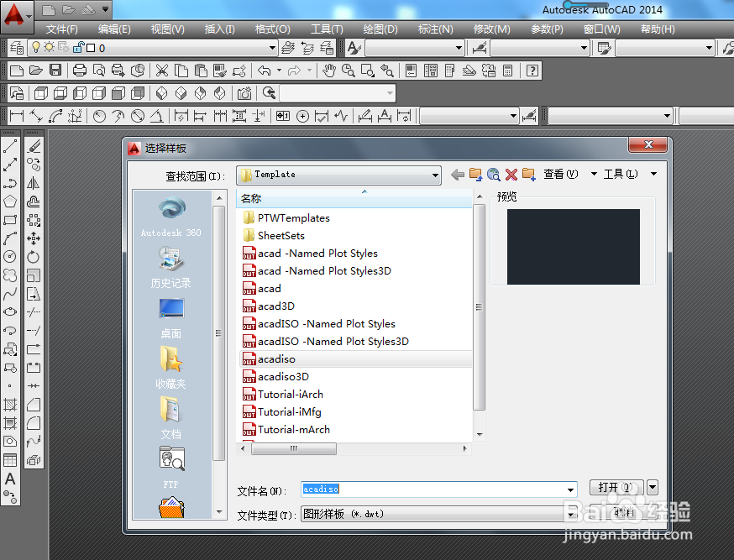Open the dropdown arrow beside Open button
The image size is (734, 560).
[653, 488]
